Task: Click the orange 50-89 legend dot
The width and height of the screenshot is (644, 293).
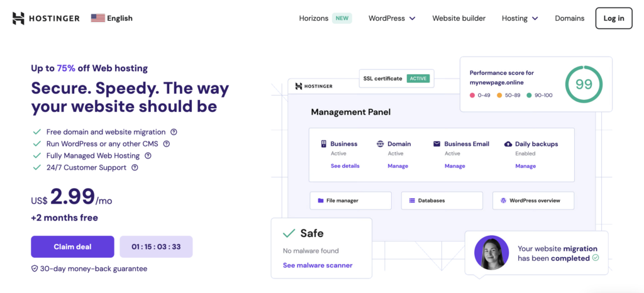Action: click(x=499, y=95)
